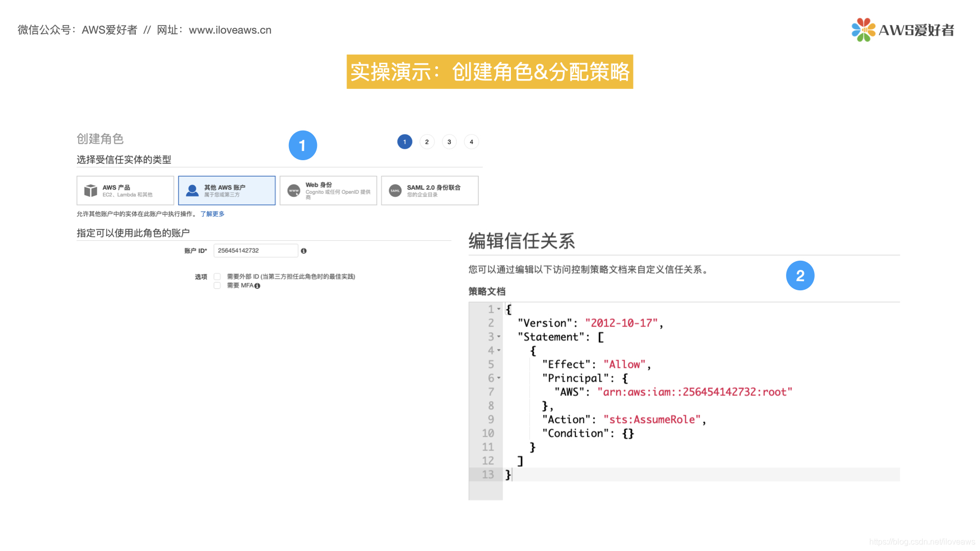
Task: Collapse Principal fold arrow on line 6
Action: click(x=499, y=378)
